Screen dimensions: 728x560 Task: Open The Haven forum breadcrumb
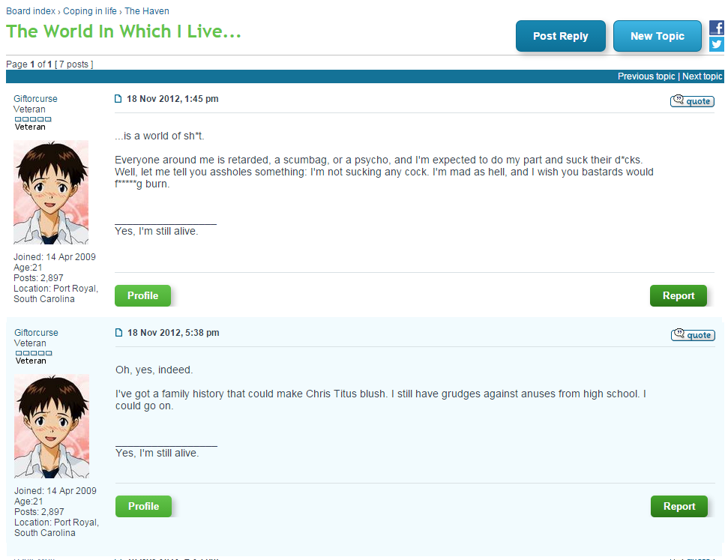pos(147,11)
